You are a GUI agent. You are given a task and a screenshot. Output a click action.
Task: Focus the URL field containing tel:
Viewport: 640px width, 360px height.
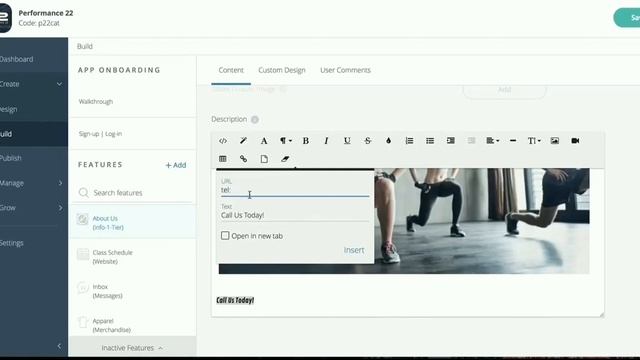tap(295, 190)
